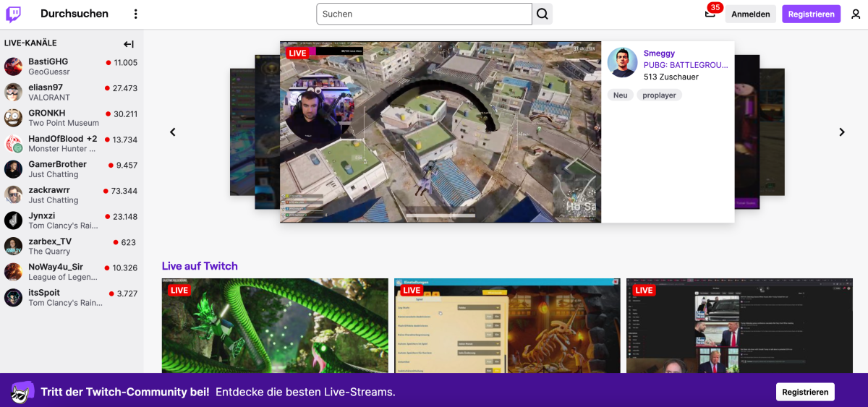Click The Quarry game label
This screenshot has height=407, width=868.
click(49, 252)
